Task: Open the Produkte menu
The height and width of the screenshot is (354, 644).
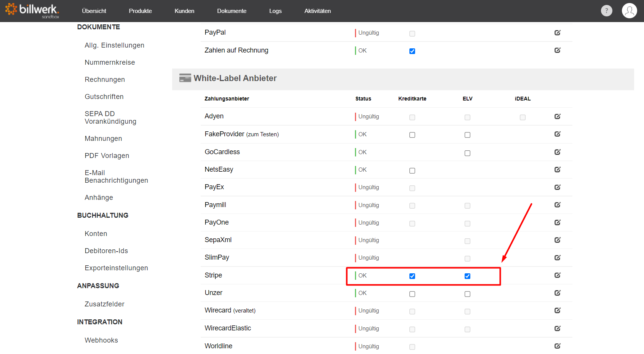Action: 140,11
